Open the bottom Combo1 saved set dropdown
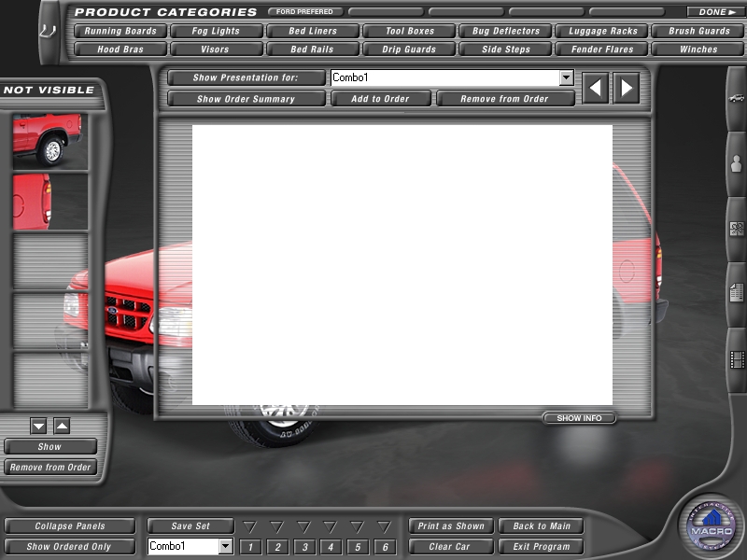The width and height of the screenshot is (747, 560). (x=225, y=547)
